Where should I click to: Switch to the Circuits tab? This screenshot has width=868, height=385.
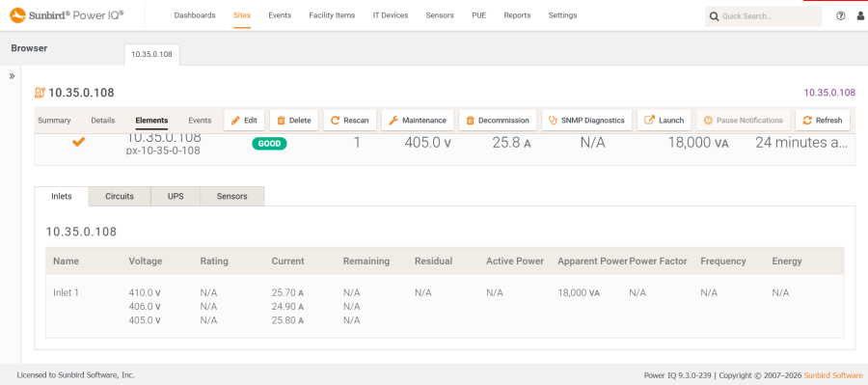pos(120,196)
